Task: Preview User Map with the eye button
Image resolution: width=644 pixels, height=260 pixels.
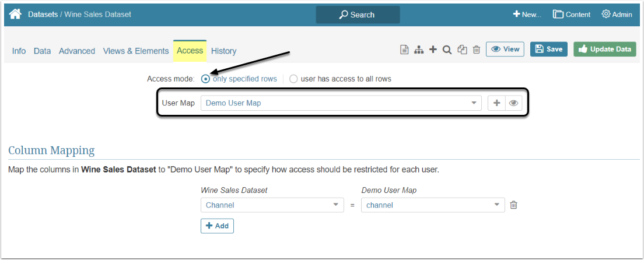Action: tap(513, 103)
